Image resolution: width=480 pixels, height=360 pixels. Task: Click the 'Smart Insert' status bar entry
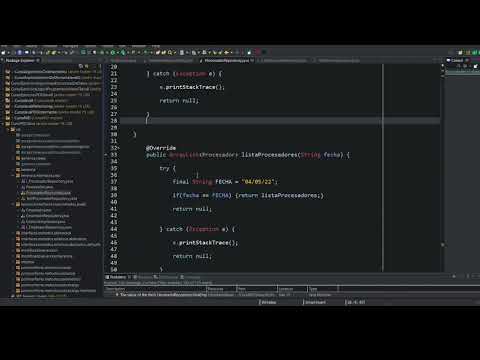[315, 302]
